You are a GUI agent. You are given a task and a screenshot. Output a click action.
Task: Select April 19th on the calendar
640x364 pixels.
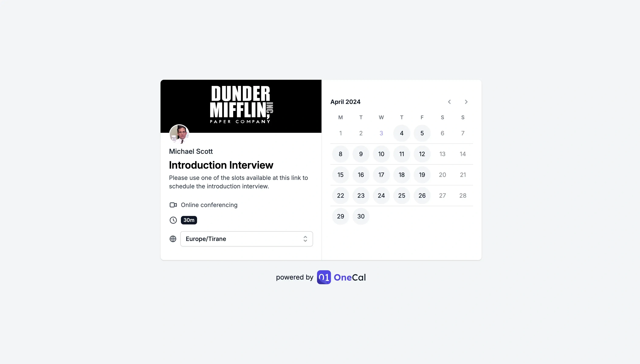pyautogui.click(x=422, y=174)
